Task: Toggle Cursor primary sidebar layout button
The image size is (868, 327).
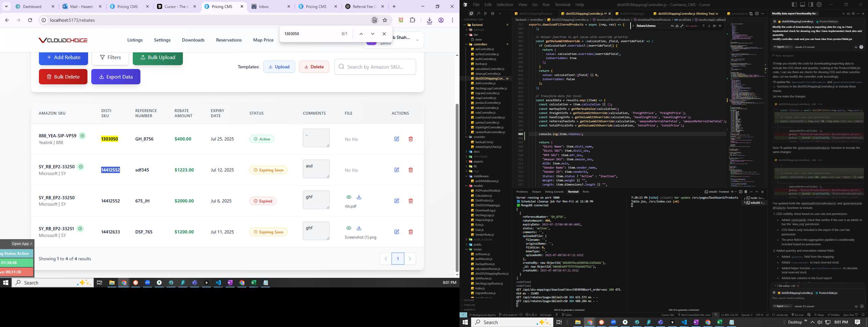Action: 794,4
